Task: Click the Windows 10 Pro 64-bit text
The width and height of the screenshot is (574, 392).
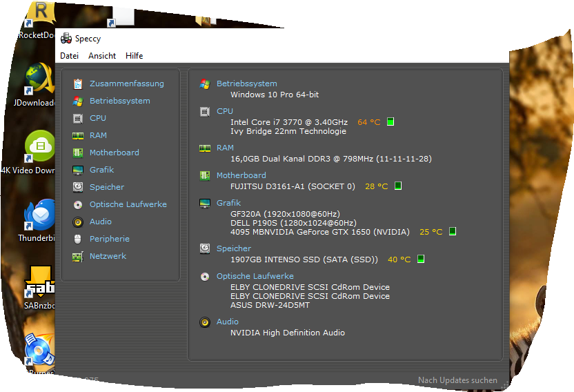Action: (275, 95)
